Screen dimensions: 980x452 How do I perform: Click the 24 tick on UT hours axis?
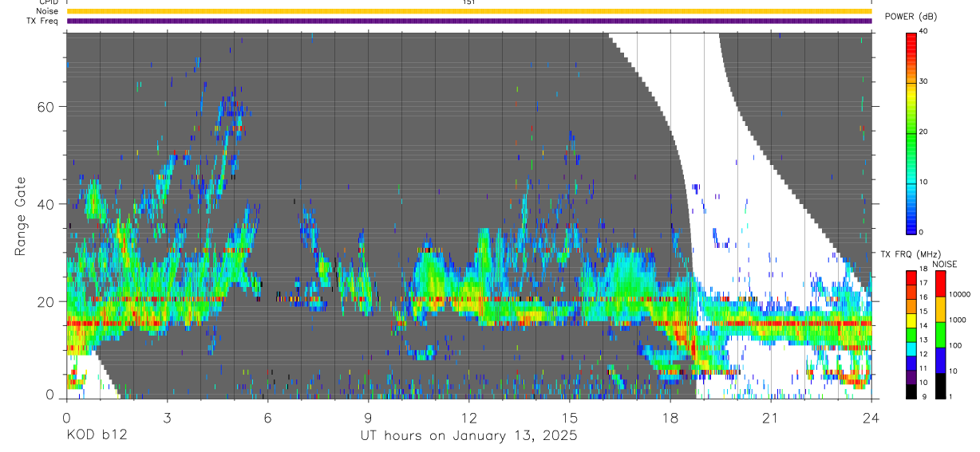click(871, 418)
